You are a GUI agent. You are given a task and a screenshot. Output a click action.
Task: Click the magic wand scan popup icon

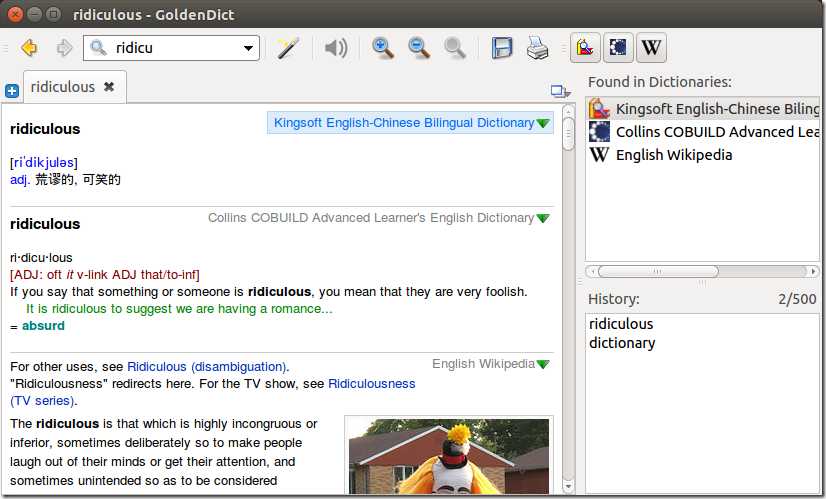coord(288,48)
